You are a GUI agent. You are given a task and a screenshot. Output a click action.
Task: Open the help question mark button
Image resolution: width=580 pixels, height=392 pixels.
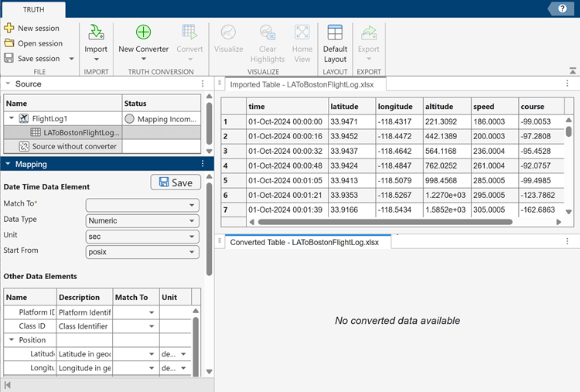click(562, 9)
